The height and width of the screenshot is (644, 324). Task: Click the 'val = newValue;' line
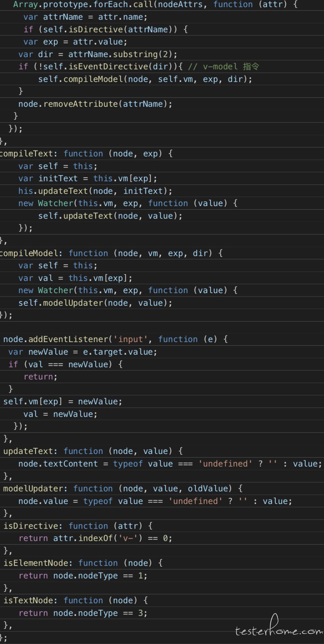click(60, 414)
